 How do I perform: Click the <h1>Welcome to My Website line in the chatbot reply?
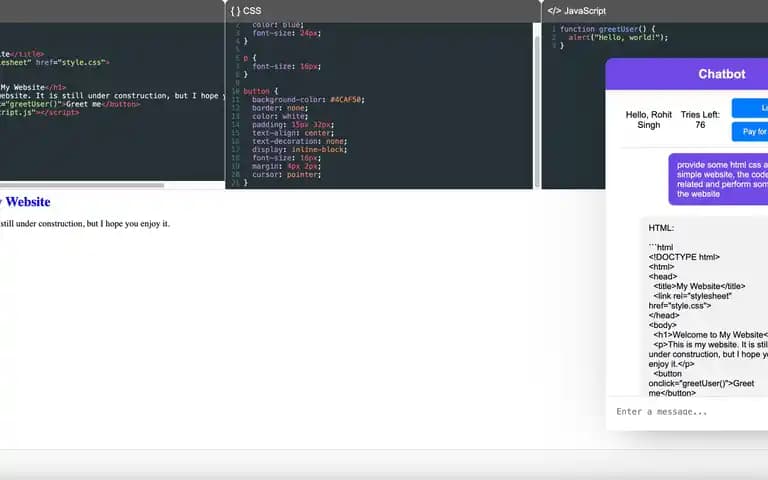[x=710, y=335]
